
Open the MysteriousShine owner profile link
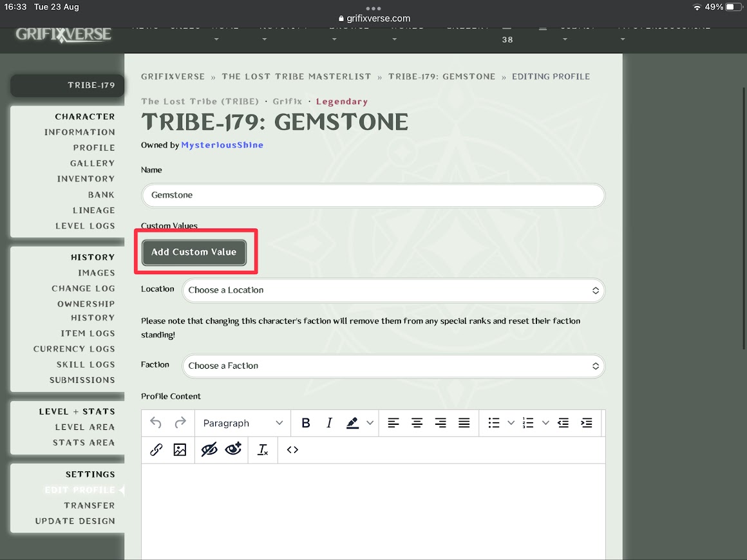click(x=222, y=145)
